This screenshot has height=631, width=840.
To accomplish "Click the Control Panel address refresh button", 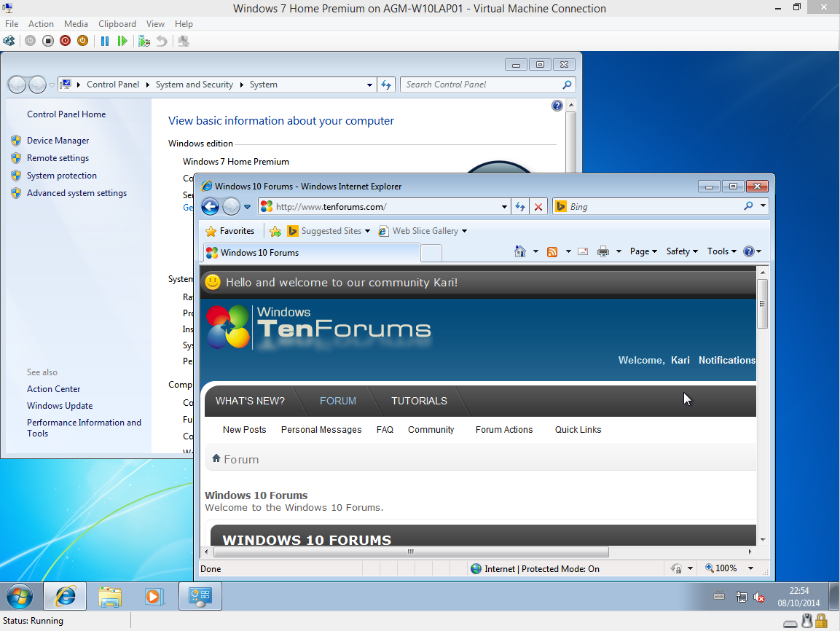I will [x=386, y=85].
